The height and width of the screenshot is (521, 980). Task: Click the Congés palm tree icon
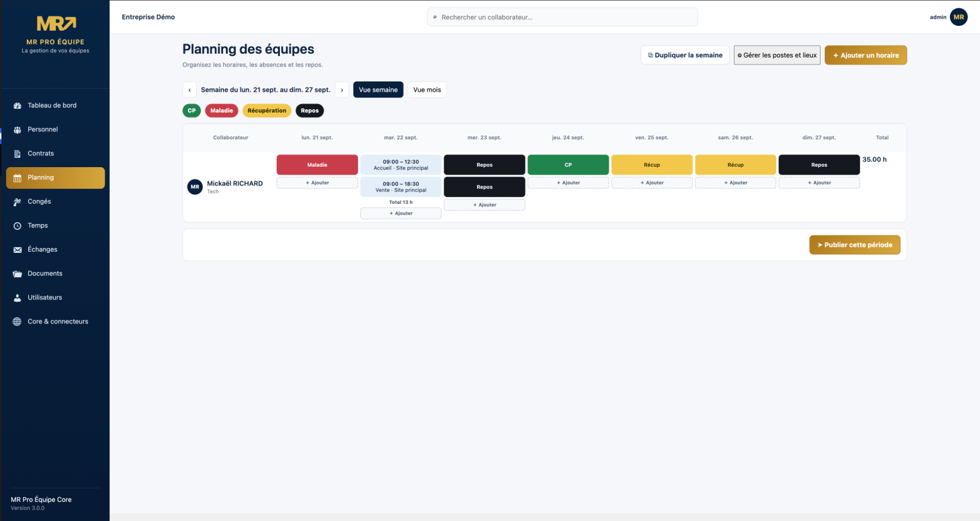pyautogui.click(x=17, y=202)
